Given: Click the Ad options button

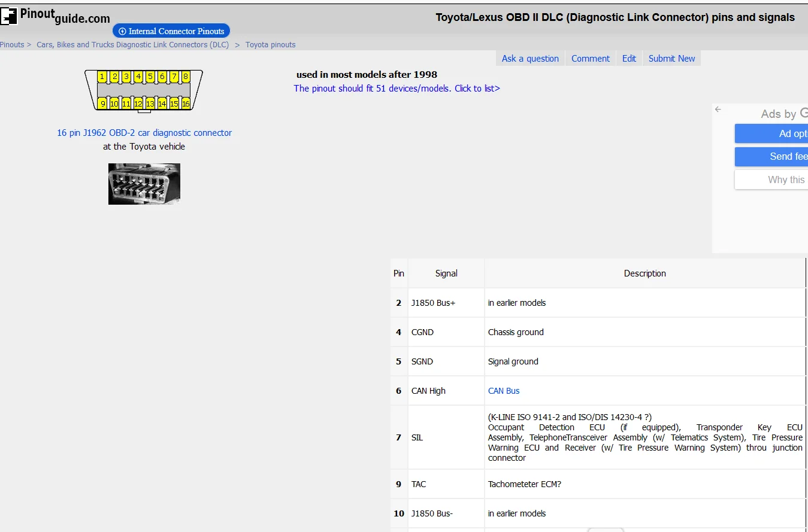Looking at the screenshot, I should point(771,133).
